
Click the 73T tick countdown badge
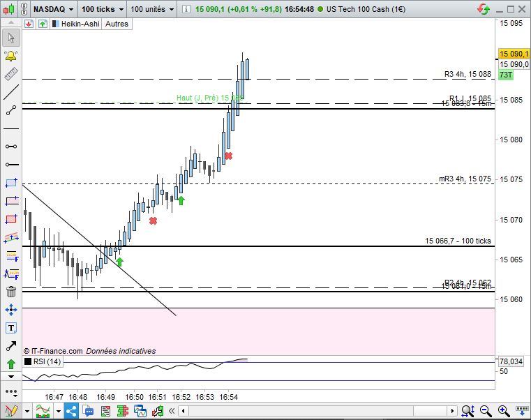click(x=506, y=75)
